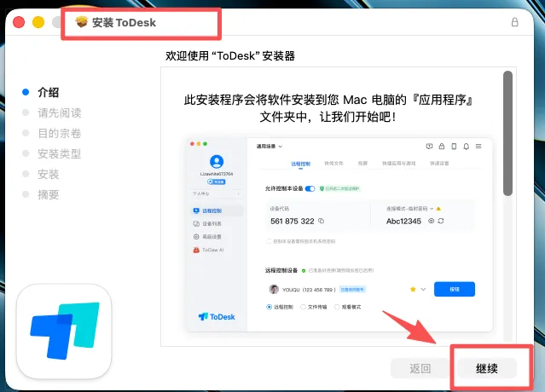The image size is (545, 392).
Task: Open the red AI assistant sidebar item
Action: [217, 250]
